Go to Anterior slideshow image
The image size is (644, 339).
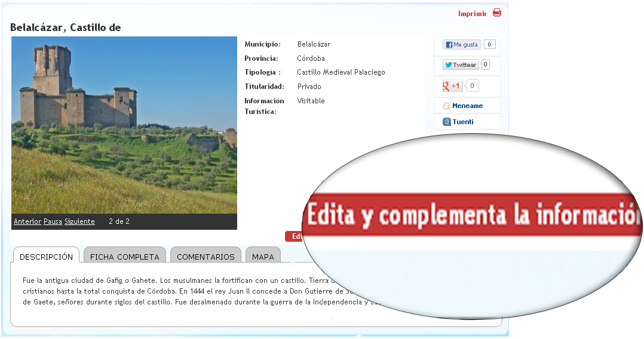click(27, 221)
